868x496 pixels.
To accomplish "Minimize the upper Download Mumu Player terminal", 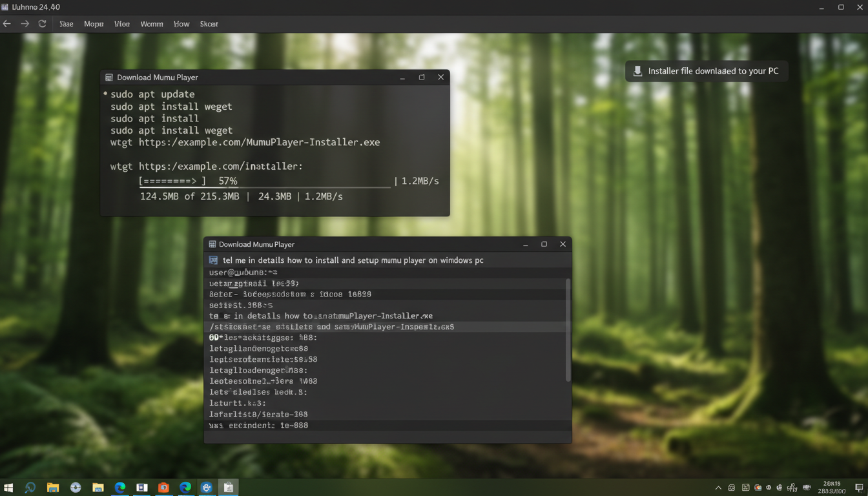I will [402, 77].
